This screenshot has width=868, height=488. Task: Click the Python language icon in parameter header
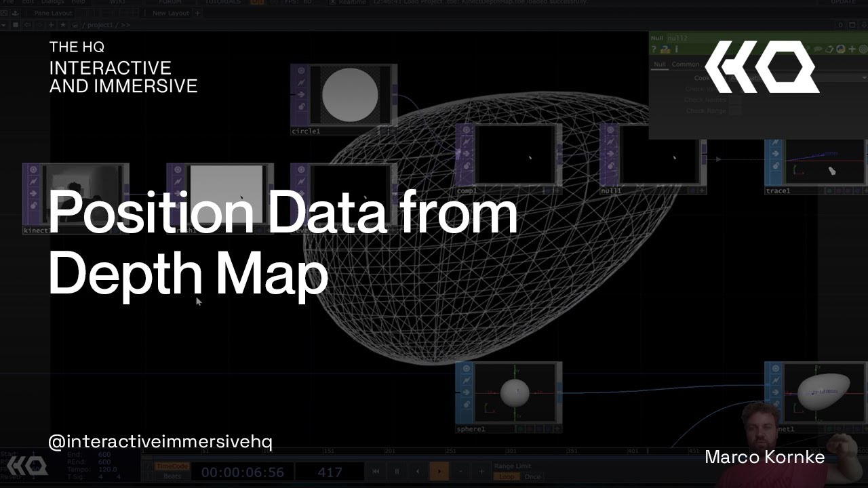click(x=841, y=49)
